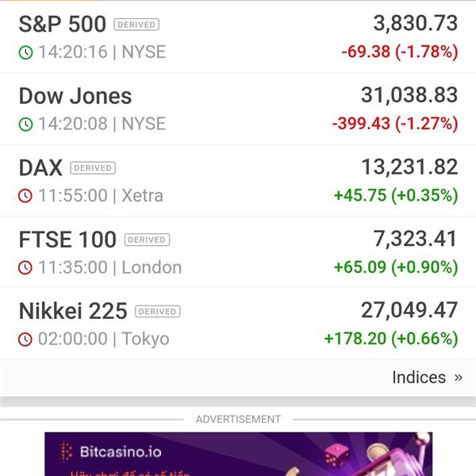
Task: Select the DAX index name
Action: tap(40, 168)
